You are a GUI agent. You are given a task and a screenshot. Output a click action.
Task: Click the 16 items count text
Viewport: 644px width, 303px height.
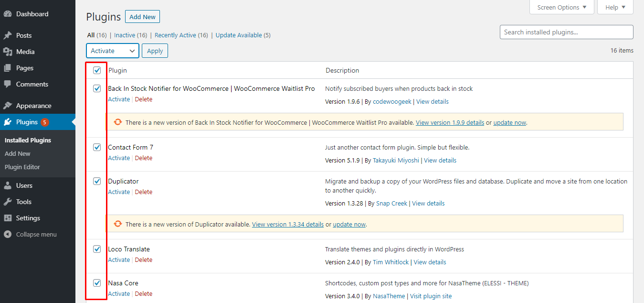pyautogui.click(x=622, y=50)
